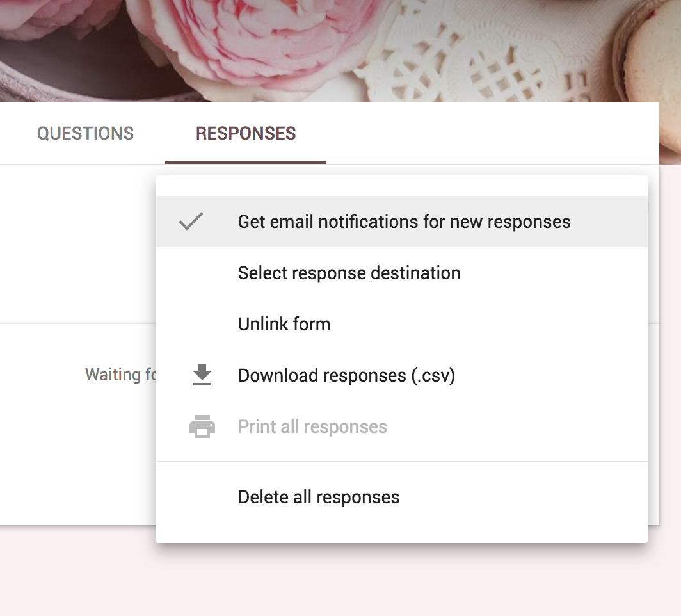
Task: Choose Select response destination
Action: [349, 273]
